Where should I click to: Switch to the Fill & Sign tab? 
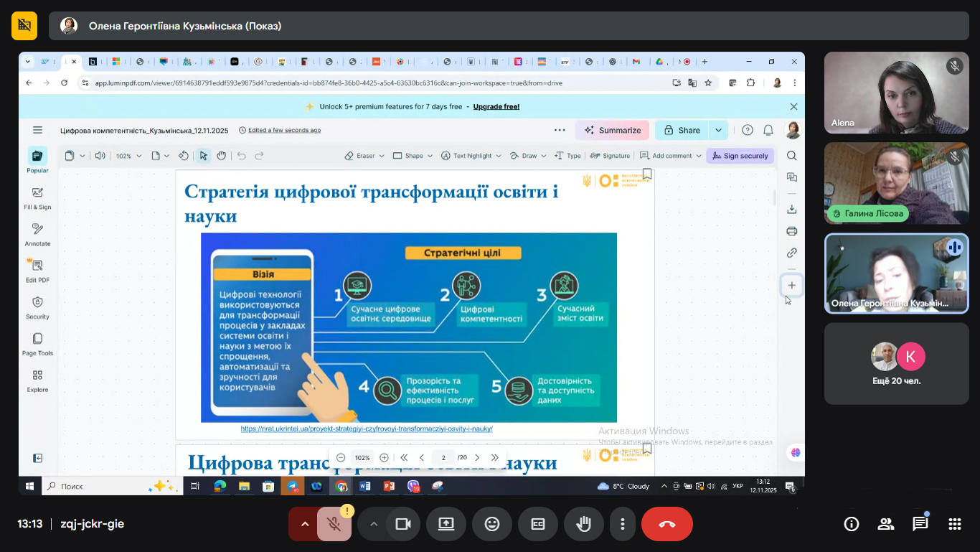(37, 197)
